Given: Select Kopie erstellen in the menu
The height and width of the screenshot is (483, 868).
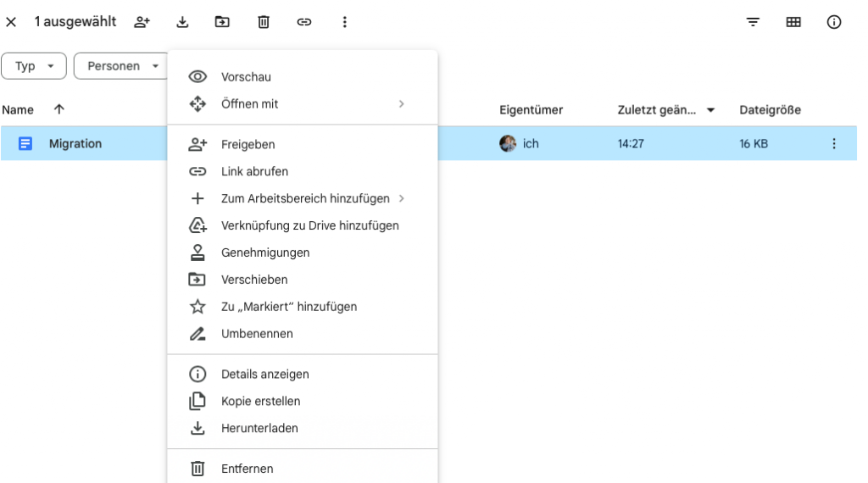Looking at the screenshot, I should (x=260, y=402).
